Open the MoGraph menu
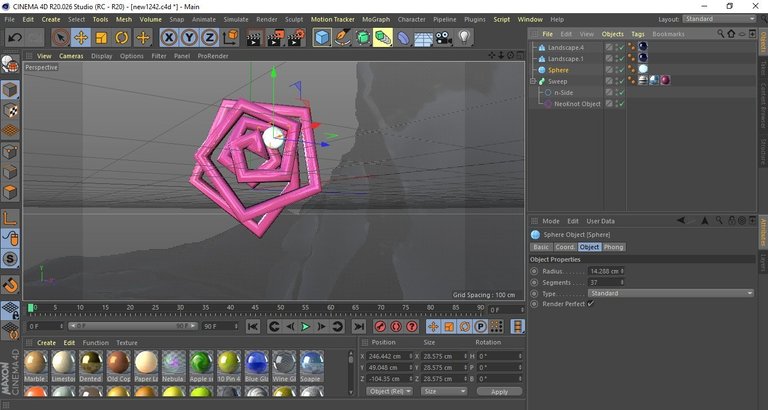This screenshot has height=410, width=768. (376, 19)
